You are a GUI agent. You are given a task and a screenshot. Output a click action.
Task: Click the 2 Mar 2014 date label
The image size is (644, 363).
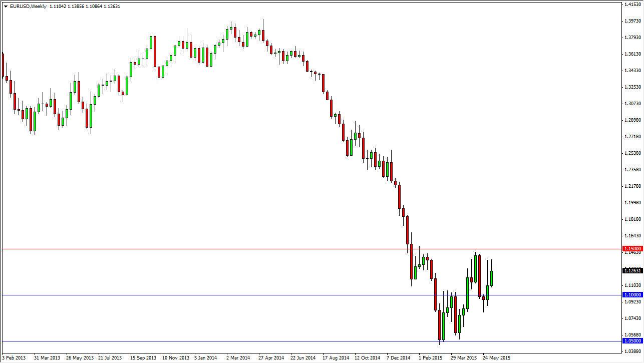pos(238,358)
